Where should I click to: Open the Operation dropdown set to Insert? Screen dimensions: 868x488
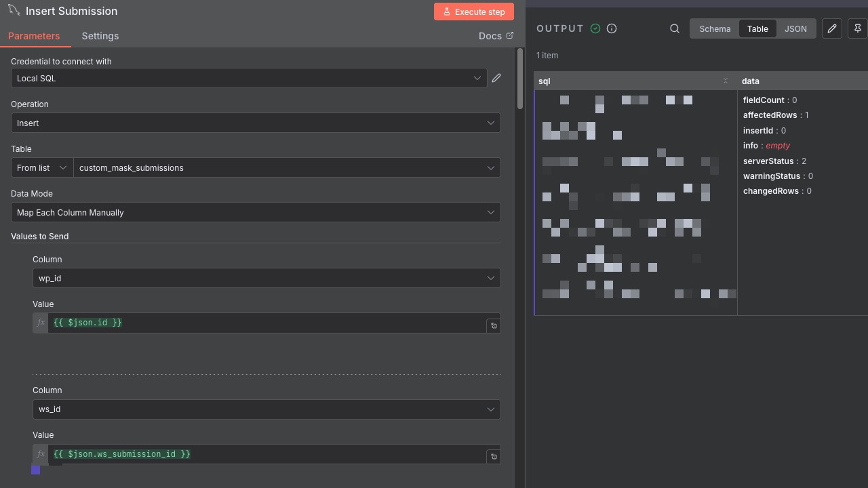(256, 123)
